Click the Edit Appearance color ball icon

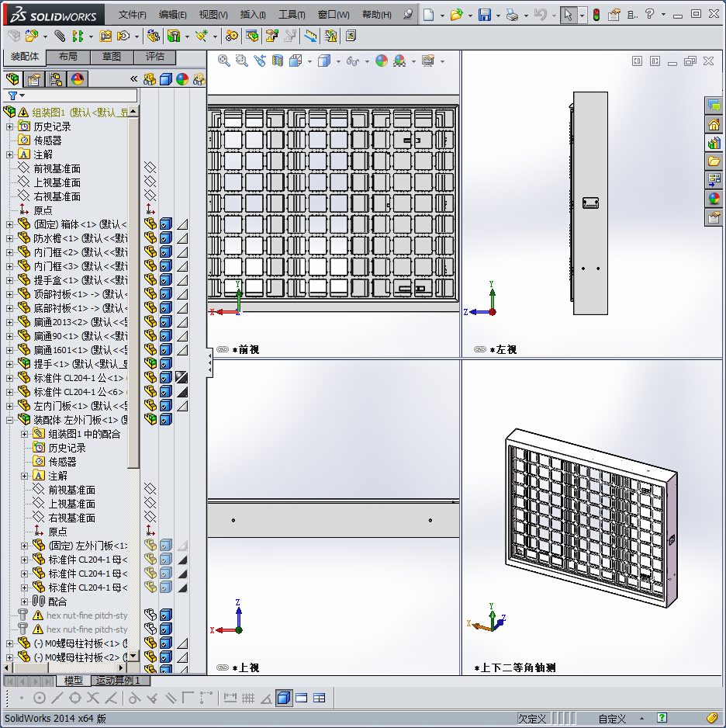(382, 61)
